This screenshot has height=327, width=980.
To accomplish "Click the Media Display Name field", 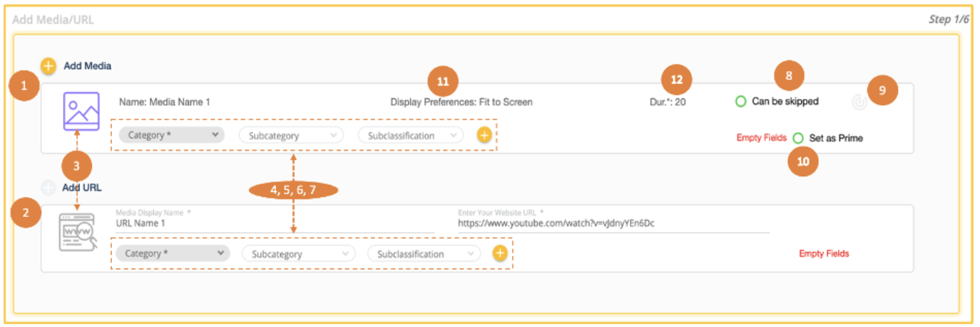I will pyautogui.click(x=275, y=223).
